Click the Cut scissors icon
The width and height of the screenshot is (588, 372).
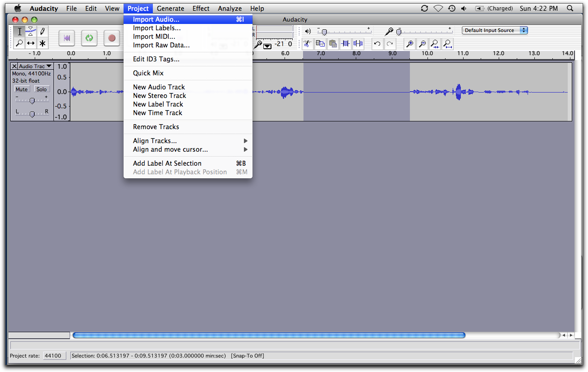click(x=307, y=44)
